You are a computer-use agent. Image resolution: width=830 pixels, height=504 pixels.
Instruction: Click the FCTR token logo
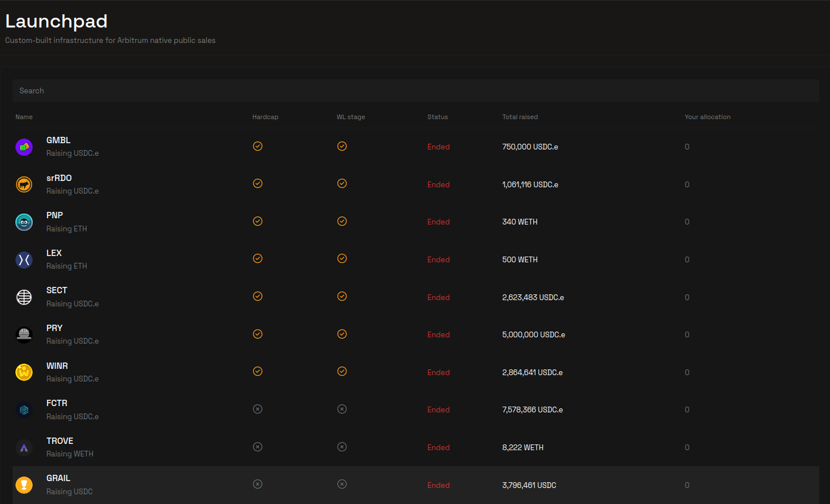24,410
